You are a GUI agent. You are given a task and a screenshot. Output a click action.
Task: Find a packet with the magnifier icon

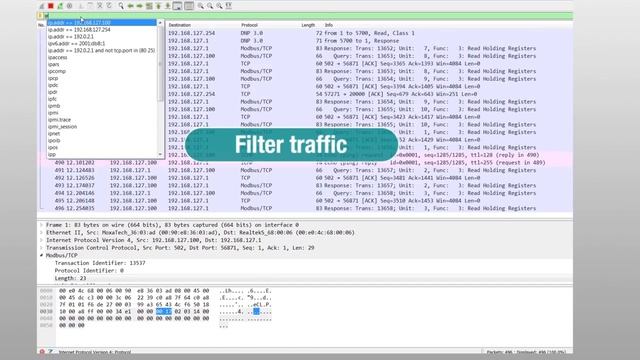(121, 6)
